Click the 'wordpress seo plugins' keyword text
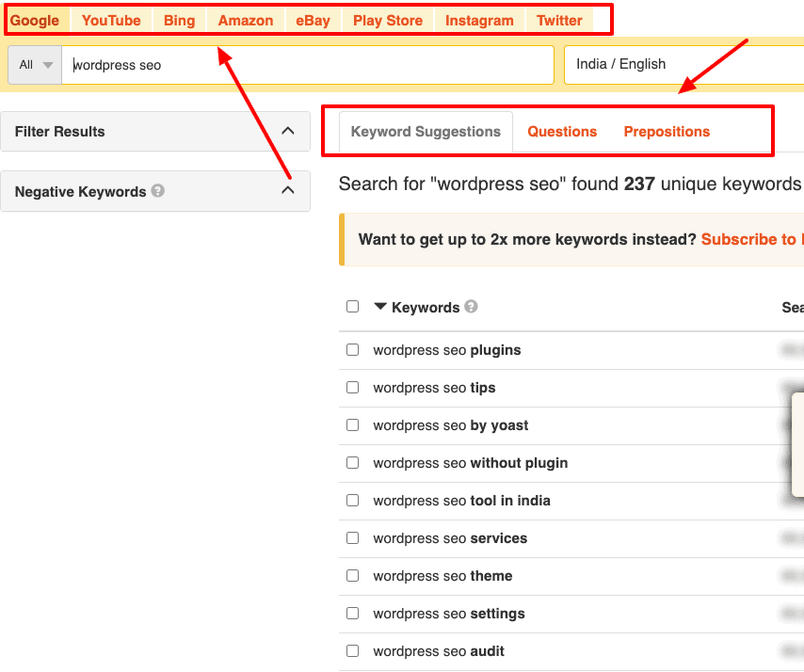The width and height of the screenshot is (804, 672). [x=446, y=350]
